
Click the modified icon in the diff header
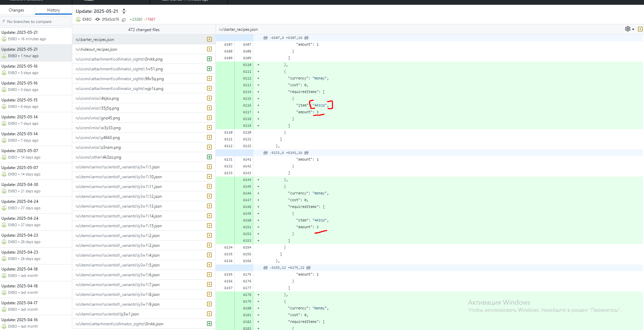pyautogui.click(x=640, y=29)
